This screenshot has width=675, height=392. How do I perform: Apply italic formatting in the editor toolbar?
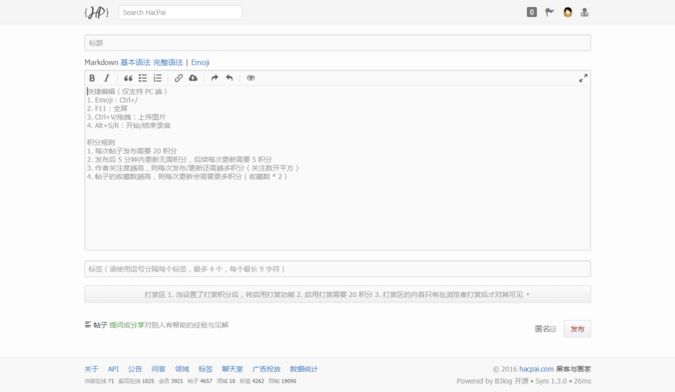click(106, 78)
